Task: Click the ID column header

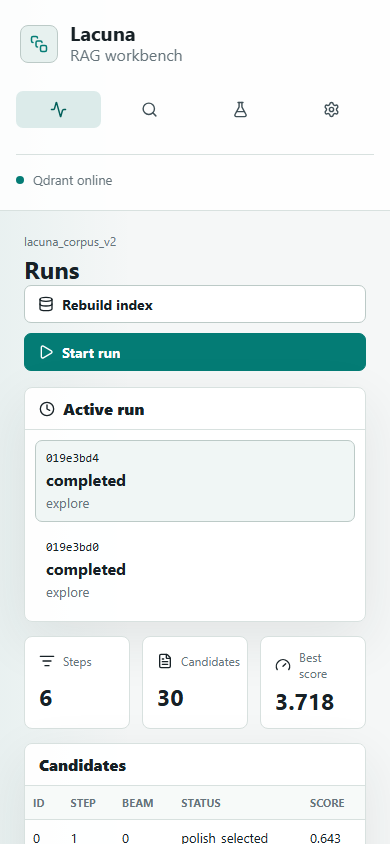Action: click(x=39, y=803)
